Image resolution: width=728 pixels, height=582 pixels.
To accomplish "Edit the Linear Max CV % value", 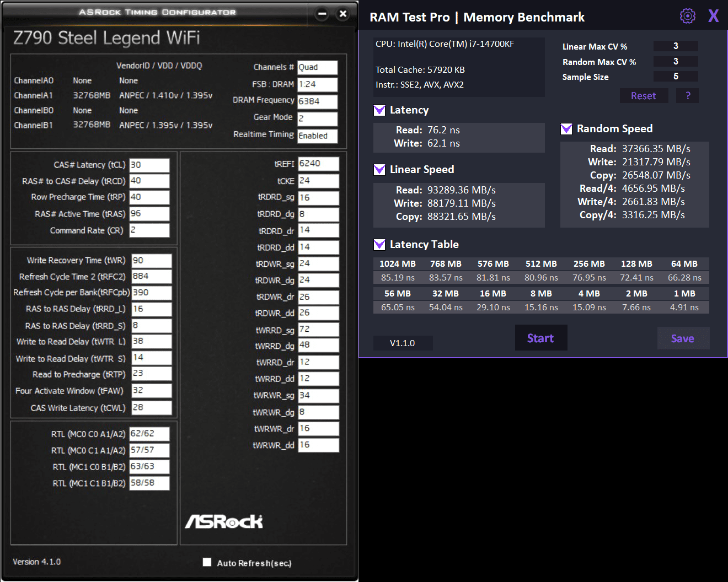I will point(676,46).
